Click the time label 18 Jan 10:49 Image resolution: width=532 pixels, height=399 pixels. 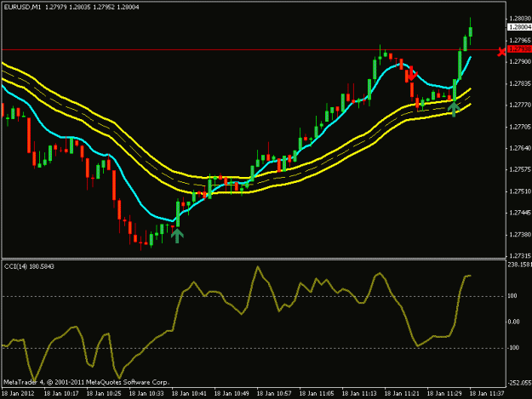click(x=232, y=394)
